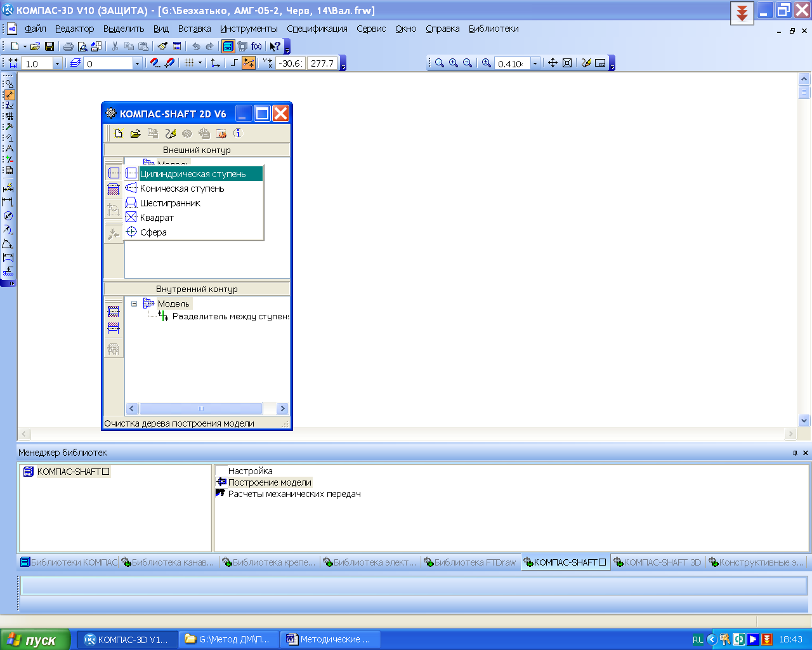Click the X coordinate field -30.6
Screen dimensions: 812x650
coord(291,63)
